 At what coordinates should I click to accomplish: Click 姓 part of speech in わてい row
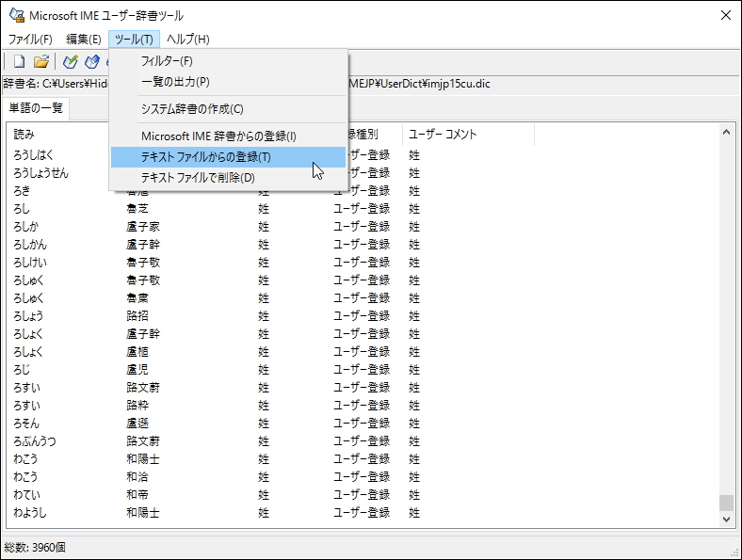click(x=264, y=495)
